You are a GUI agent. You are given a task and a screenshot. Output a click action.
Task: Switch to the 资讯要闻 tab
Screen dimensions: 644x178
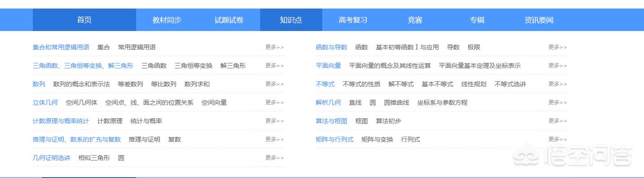pyautogui.click(x=539, y=20)
